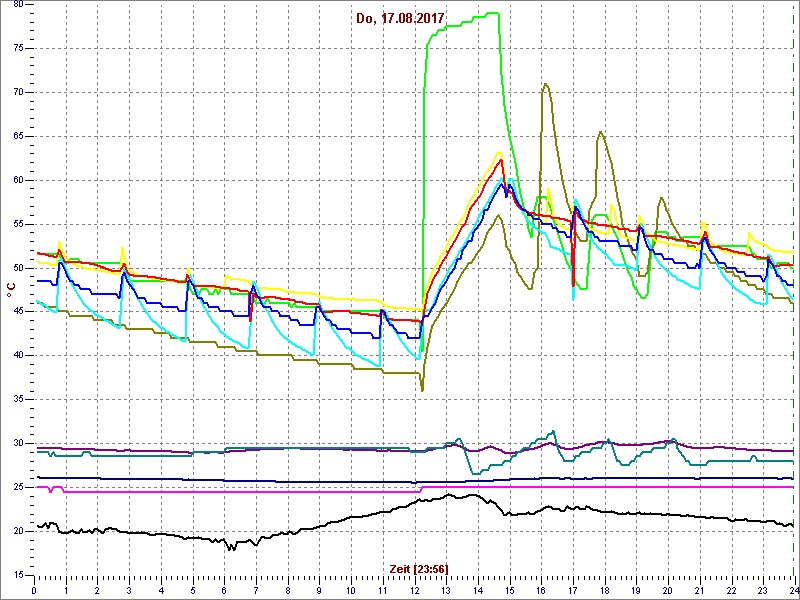This screenshot has height=600, width=800.
Task: Select the 45 value on temperature axis
Action: tap(17, 312)
